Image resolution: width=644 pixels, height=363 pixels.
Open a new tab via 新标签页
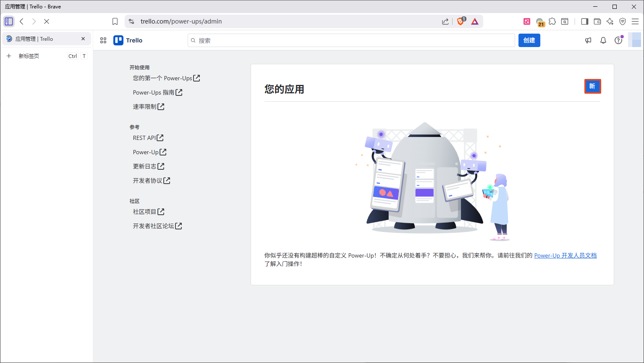pos(46,56)
